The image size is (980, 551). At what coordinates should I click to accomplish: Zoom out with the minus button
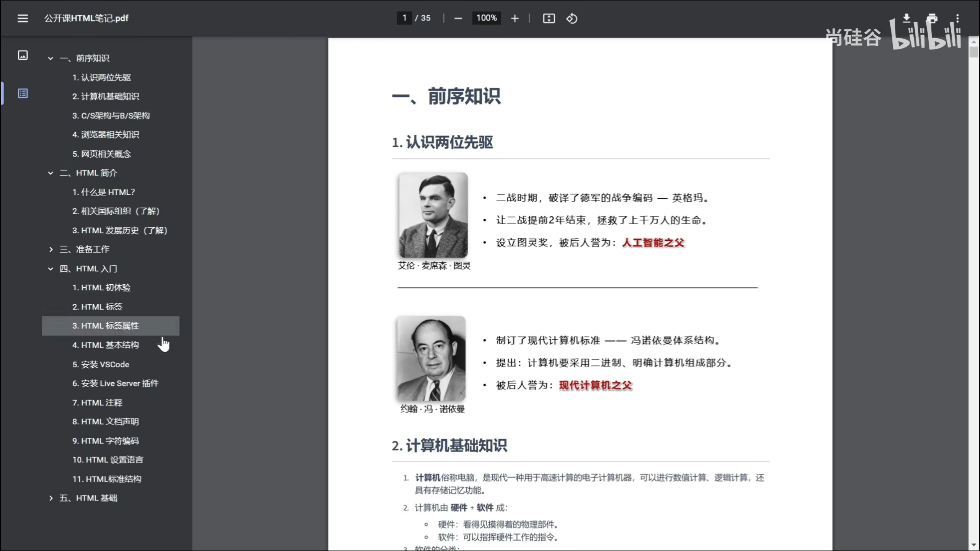point(458,18)
